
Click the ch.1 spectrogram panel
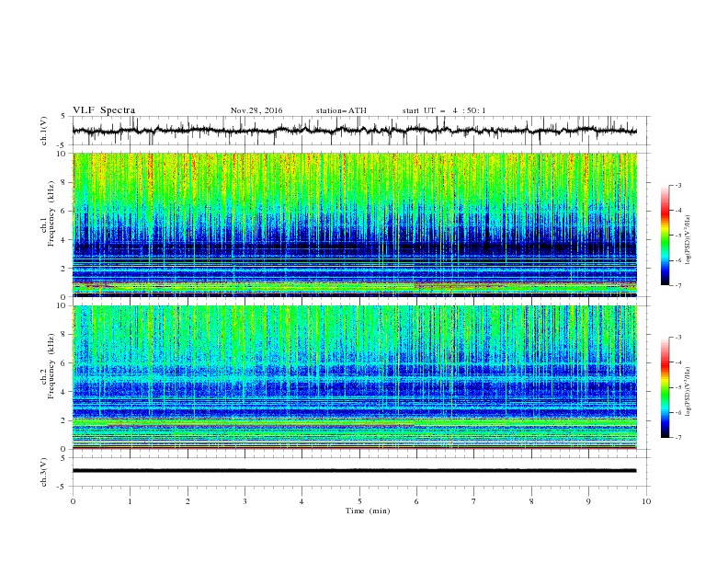click(355, 224)
